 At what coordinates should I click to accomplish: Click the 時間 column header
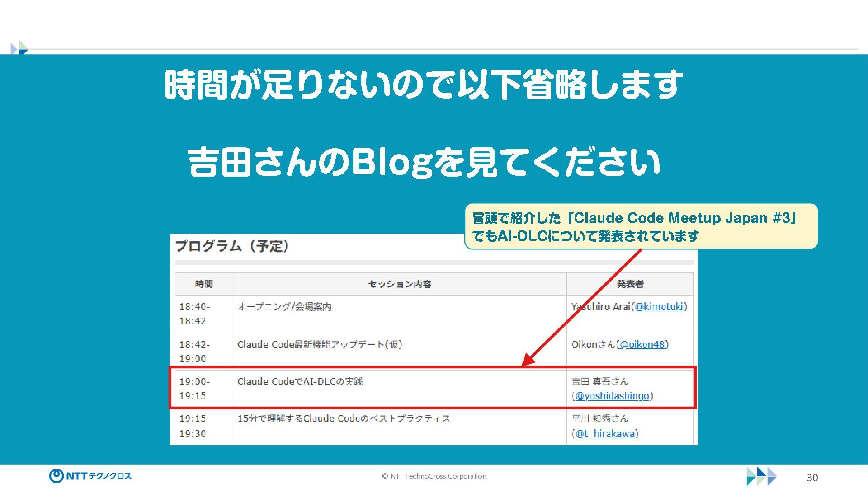click(x=204, y=284)
